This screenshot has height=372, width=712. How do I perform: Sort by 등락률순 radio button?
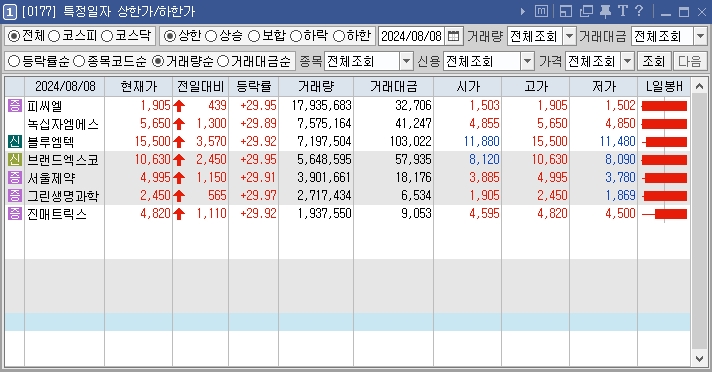[14, 61]
